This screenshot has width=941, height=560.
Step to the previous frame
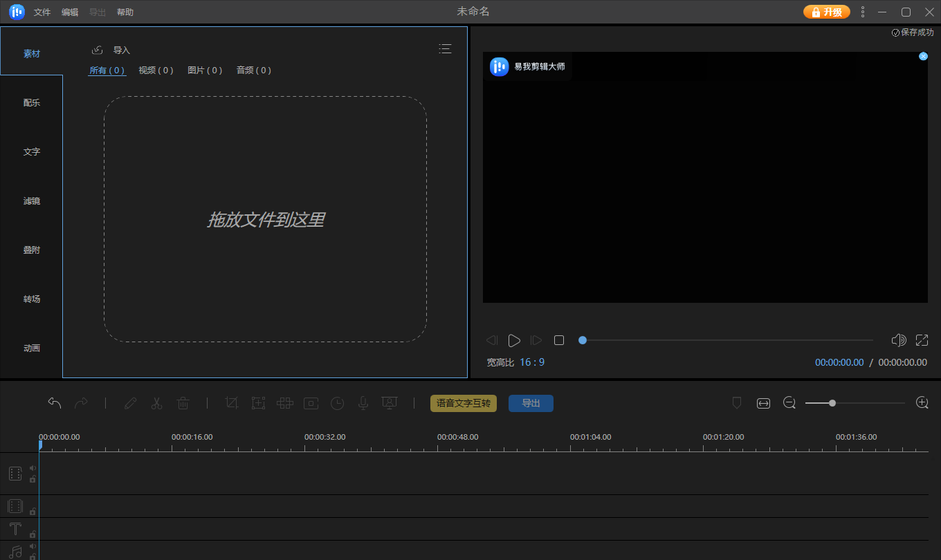[x=492, y=340]
